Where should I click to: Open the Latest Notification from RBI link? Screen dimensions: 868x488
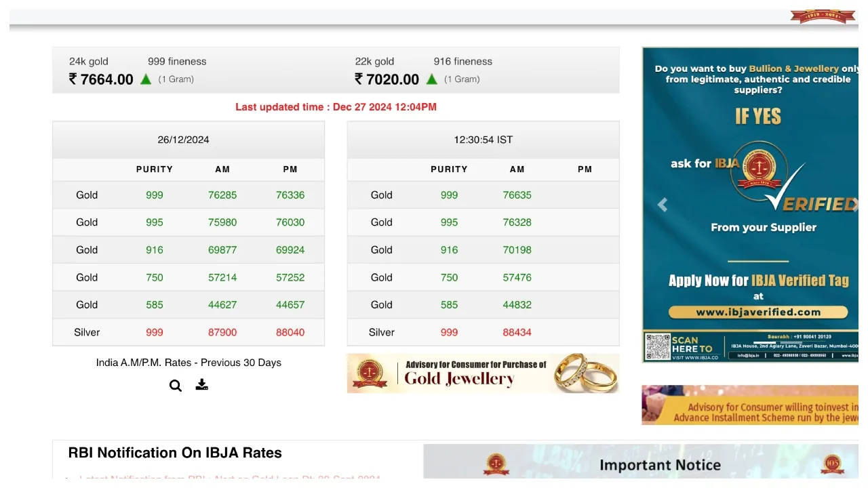(230, 477)
